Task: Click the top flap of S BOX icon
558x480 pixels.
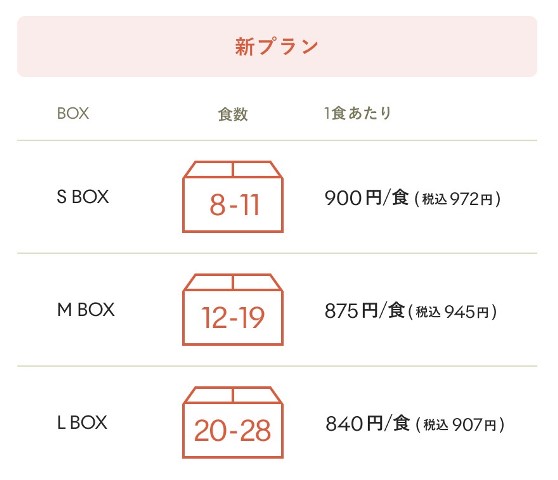Action: [233, 169]
